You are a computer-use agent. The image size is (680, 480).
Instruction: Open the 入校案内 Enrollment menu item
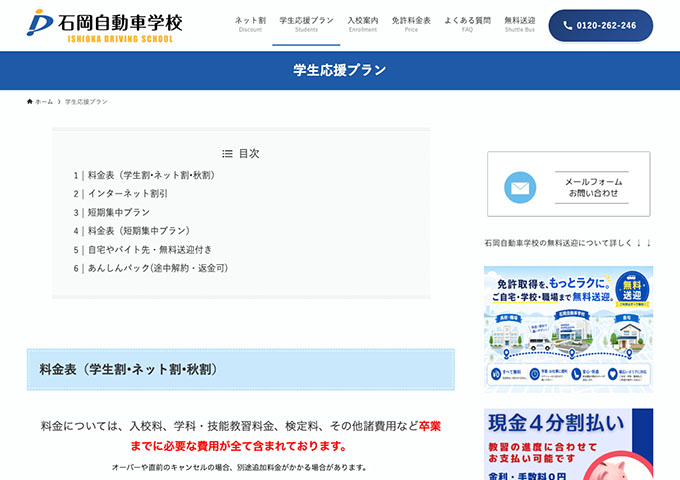point(363,24)
